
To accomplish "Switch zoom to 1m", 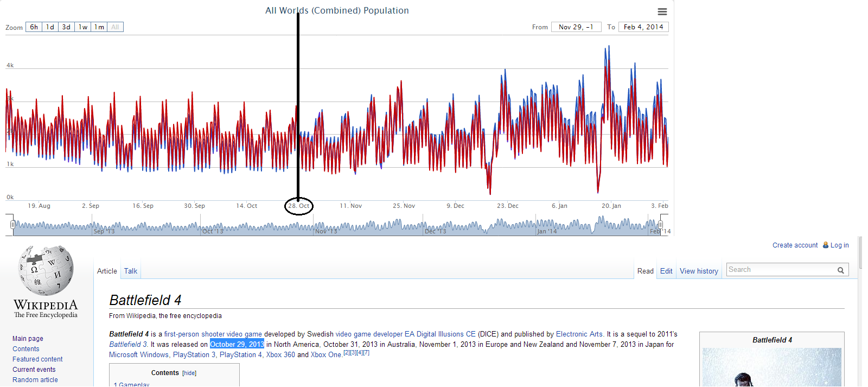I will (x=99, y=27).
